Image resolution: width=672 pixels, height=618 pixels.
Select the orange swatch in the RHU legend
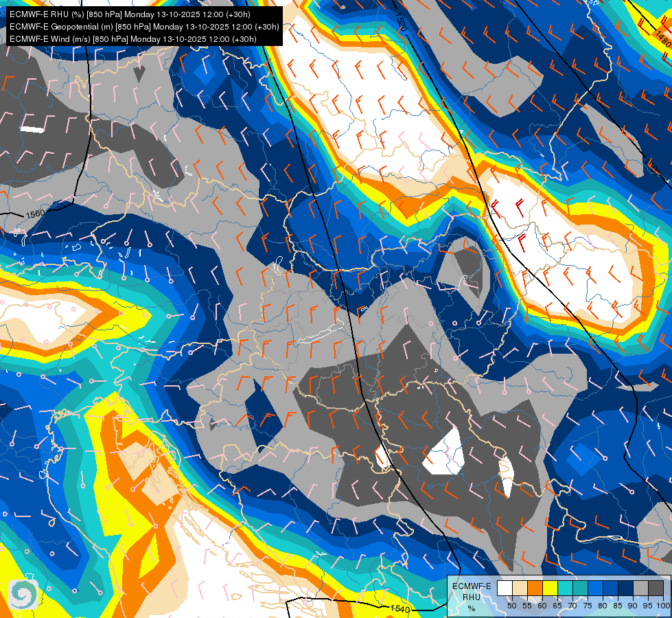pos(535,588)
